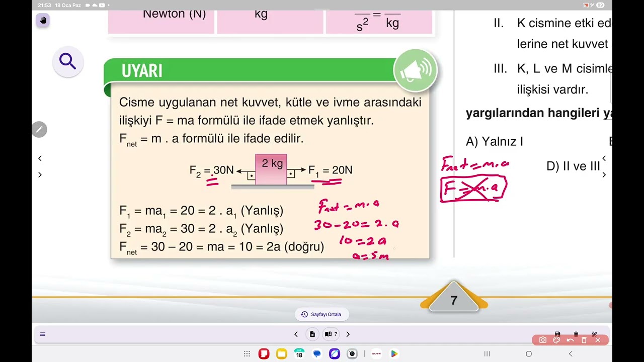Collapse left side panel chevron
This screenshot has width=644, height=362.
40,158
